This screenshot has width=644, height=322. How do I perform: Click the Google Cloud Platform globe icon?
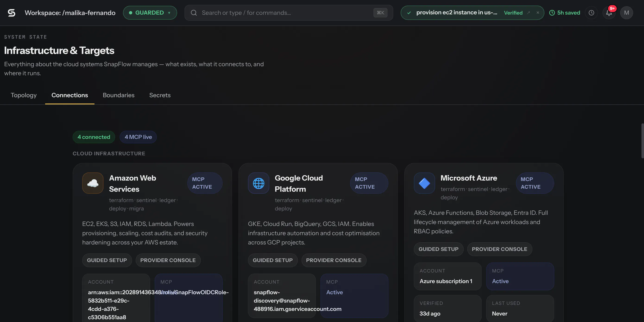258,183
